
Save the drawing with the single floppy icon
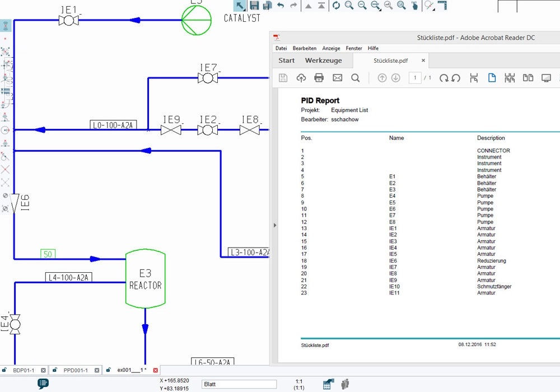click(254, 6)
